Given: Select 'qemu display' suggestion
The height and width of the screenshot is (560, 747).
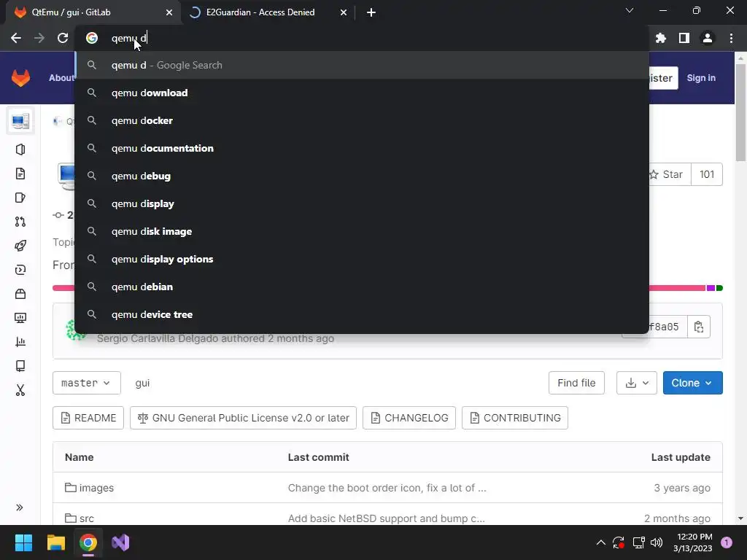Looking at the screenshot, I should tap(362, 204).
